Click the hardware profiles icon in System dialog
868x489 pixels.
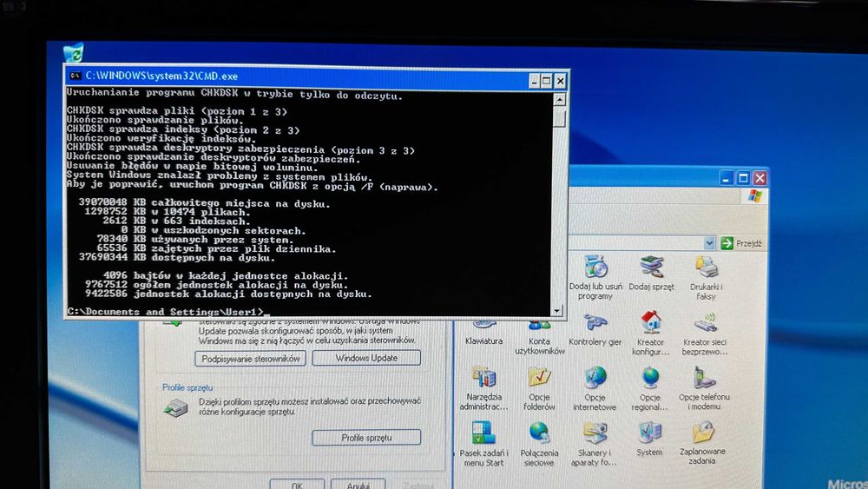click(175, 408)
